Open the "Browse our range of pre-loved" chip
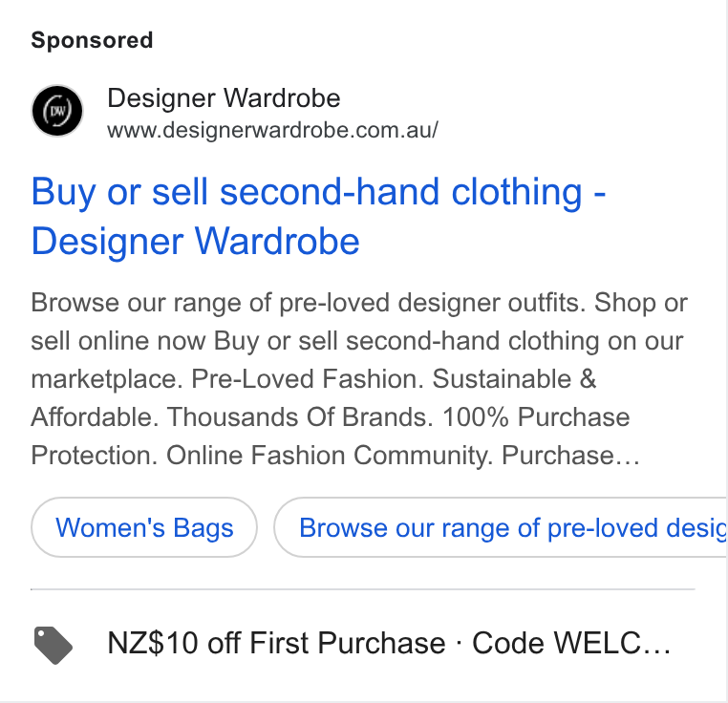Viewport: 728px width, 703px height. 501,527
